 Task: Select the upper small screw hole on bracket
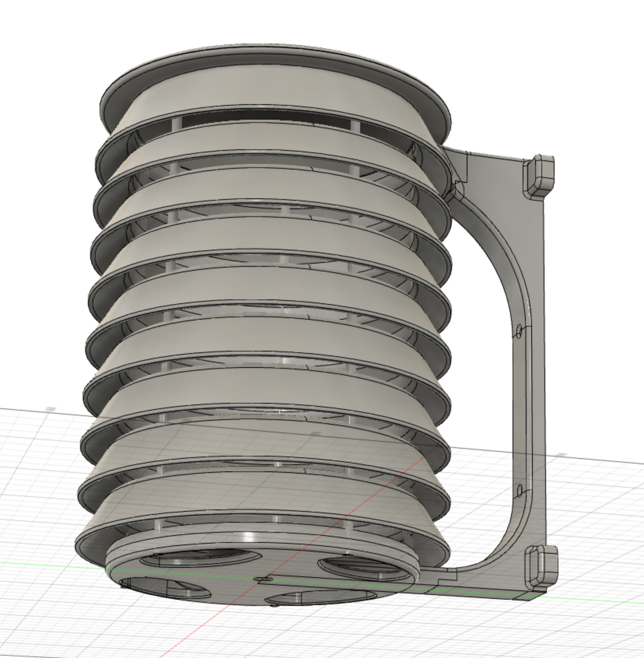(518, 331)
